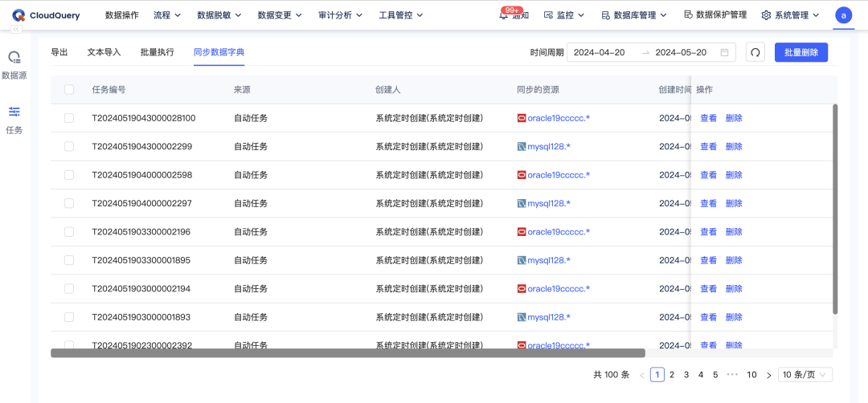The width and height of the screenshot is (868, 403).
Task: Collapse the sidebar with the double-arrow icon
Action: pyautogui.click(x=16, y=29)
